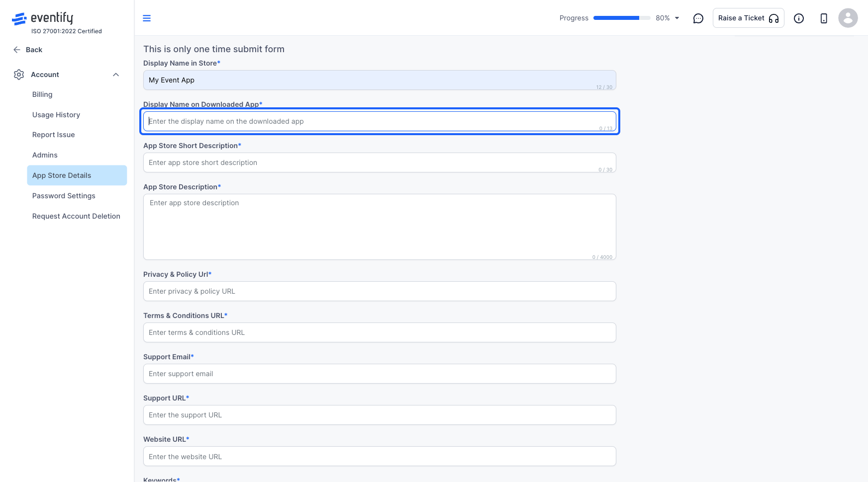Open the user profile avatar

(x=848, y=18)
